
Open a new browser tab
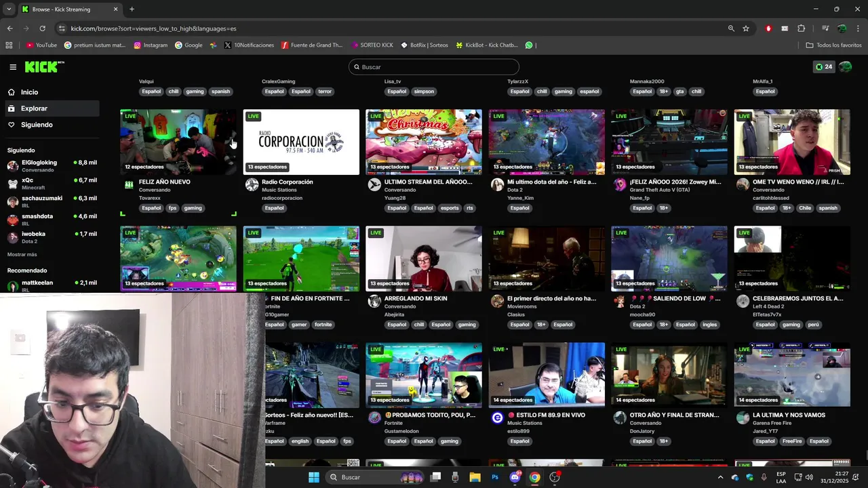pyautogui.click(x=132, y=9)
